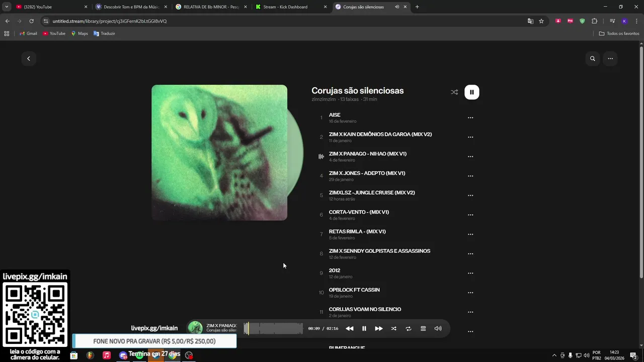The height and width of the screenshot is (362, 644).
Task: Toggle shuffle in the bottom player bar
Action: [x=393, y=329]
